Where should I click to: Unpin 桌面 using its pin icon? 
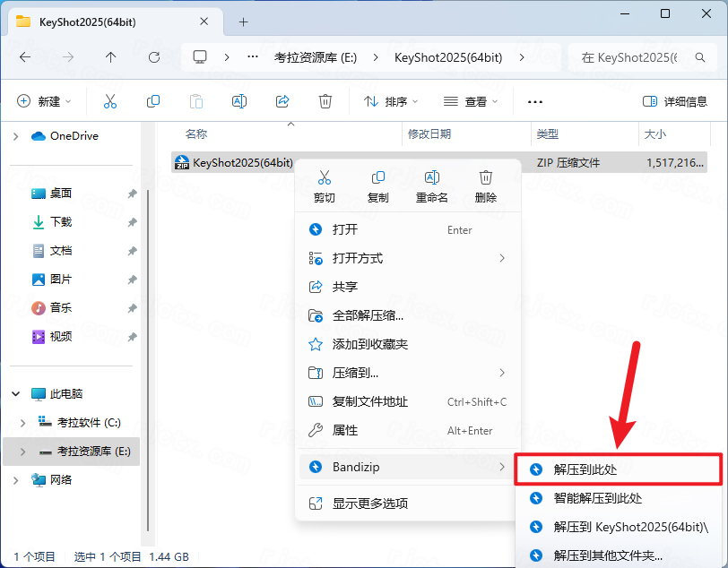point(131,192)
